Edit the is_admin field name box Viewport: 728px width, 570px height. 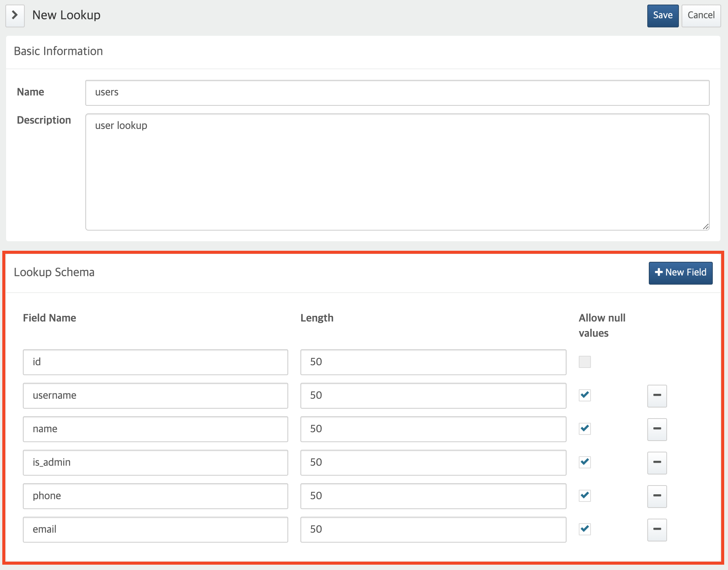click(x=155, y=463)
